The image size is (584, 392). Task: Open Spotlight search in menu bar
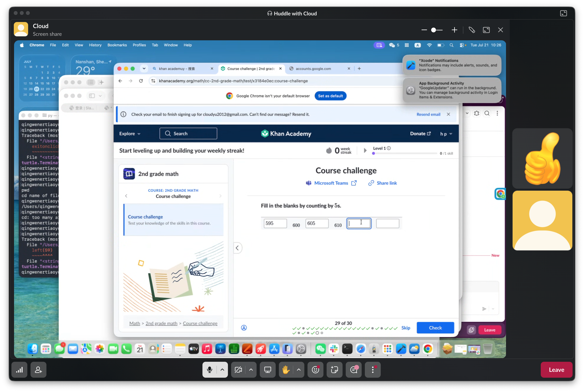pyautogui.click(x=451, y=45)
